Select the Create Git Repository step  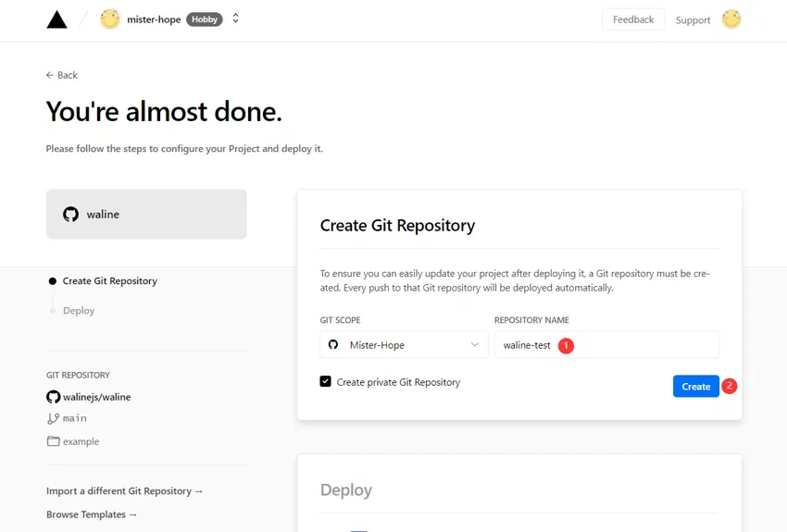109,280
